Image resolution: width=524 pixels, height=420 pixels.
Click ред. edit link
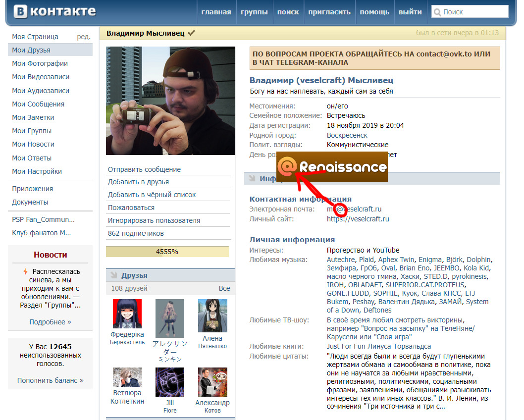click(84, 37)
